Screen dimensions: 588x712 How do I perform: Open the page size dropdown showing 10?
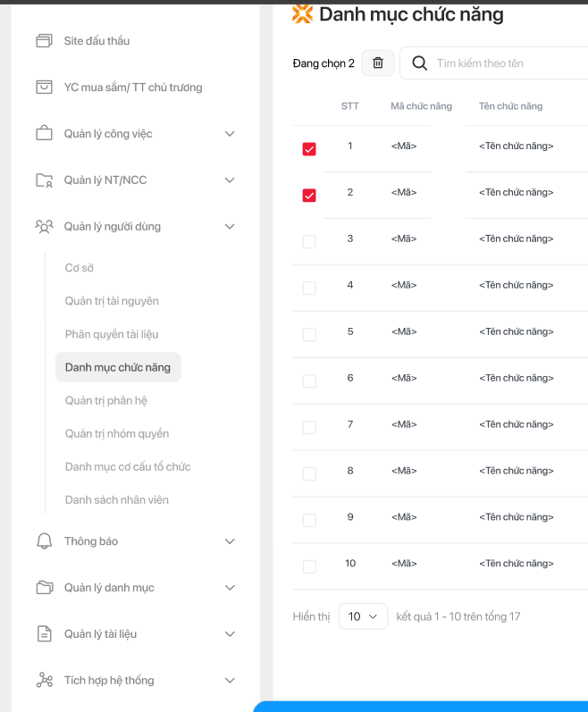[363, 616]
